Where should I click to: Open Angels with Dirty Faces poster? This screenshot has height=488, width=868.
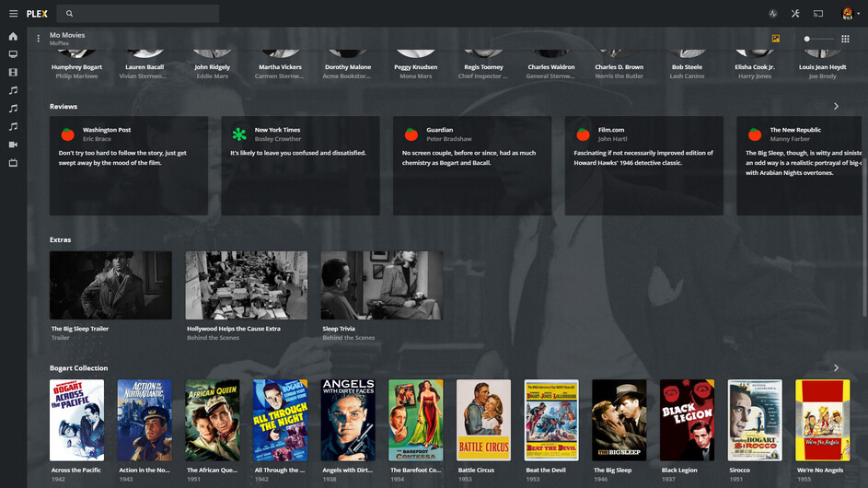(x=348, y=420)
